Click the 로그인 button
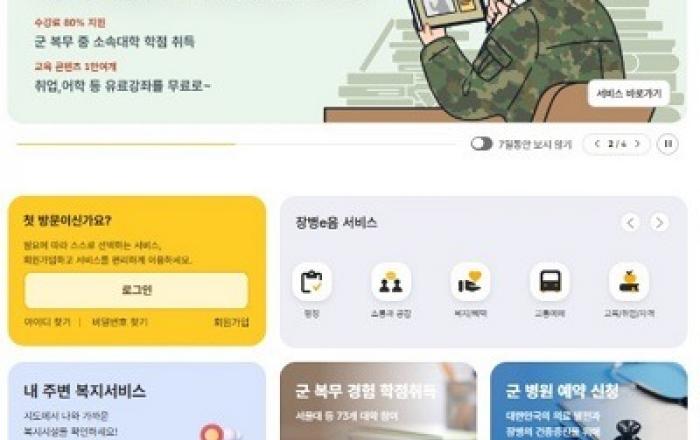 (x=137, y=290)
